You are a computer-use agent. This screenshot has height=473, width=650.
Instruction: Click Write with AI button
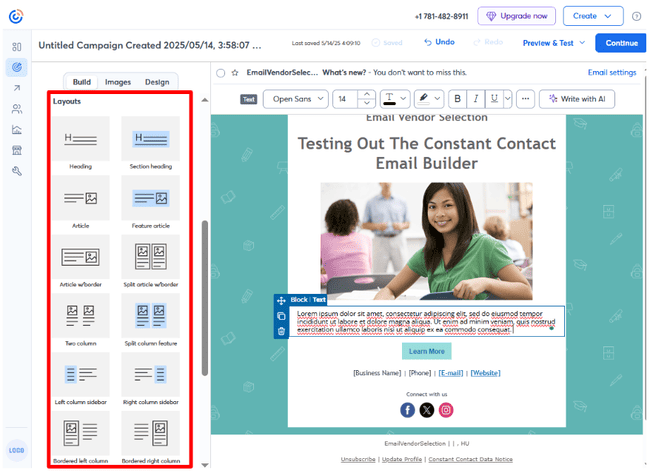(577, 99)
